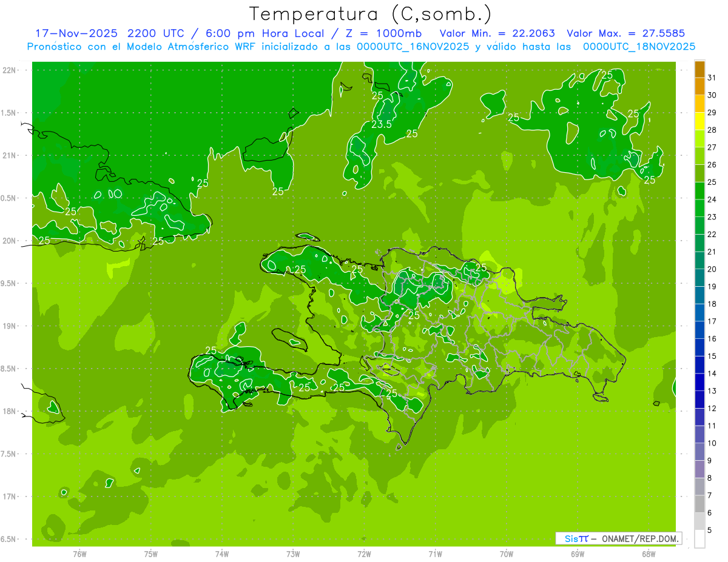
Task: Click the "8.5N" latitude label
Action: tap(9, 369)
